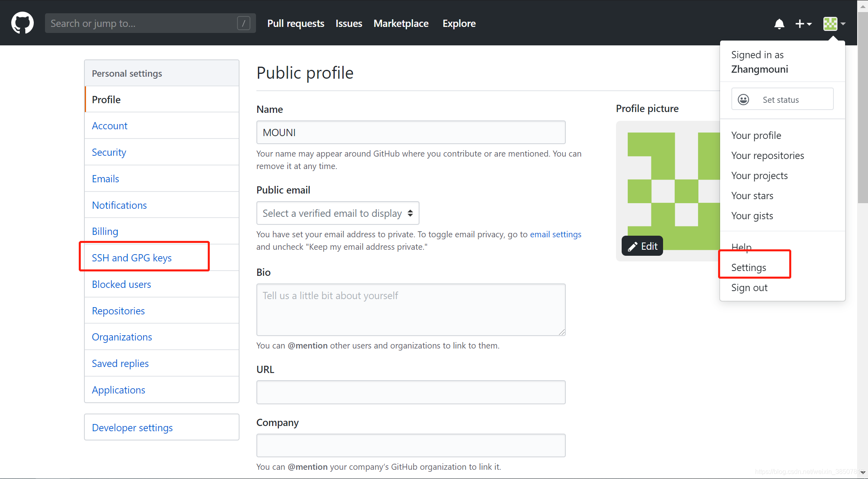
Task: Click the slash shortcut icon in search
Action: 244,23
